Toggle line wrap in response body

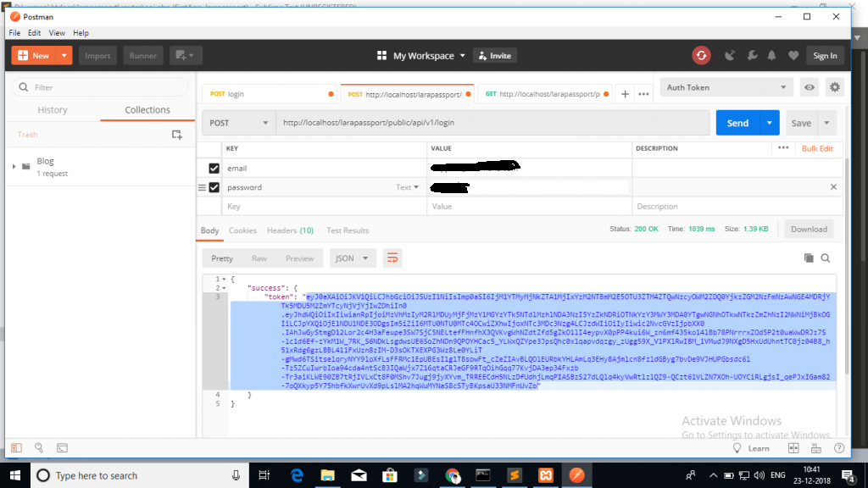click(392, 258)
